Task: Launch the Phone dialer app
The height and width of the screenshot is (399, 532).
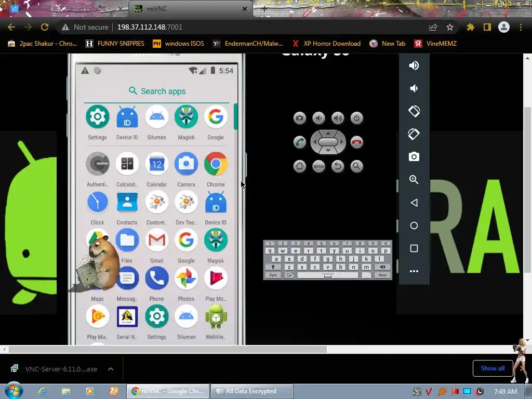Action: [157, 278]
